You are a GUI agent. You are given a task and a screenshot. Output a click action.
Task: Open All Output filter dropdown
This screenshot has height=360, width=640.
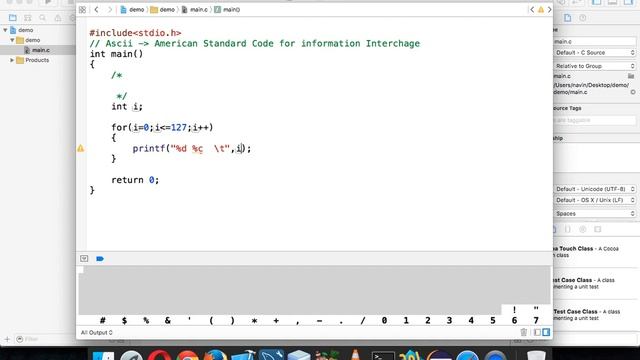coord(96,333)
